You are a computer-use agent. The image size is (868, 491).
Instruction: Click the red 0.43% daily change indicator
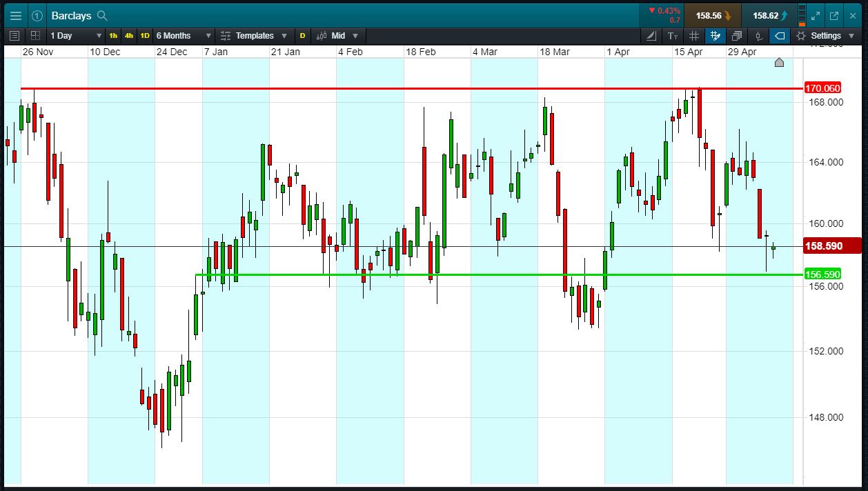(664, 11)
